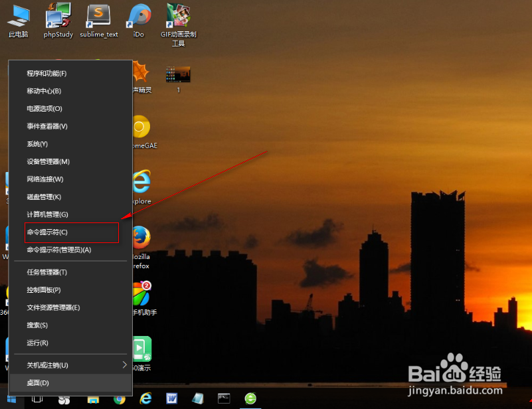Open 设备管理器(M) from the menu

pos(70,161)
